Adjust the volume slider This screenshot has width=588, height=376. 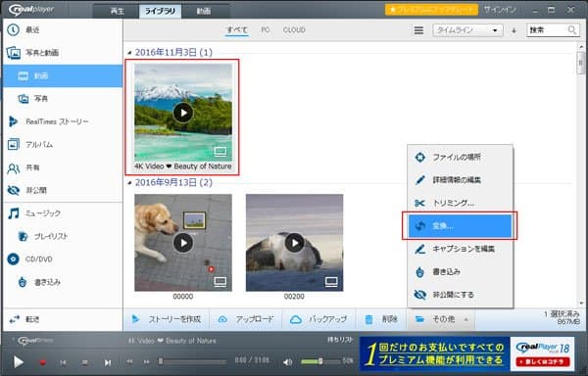(x=321, y=361)
